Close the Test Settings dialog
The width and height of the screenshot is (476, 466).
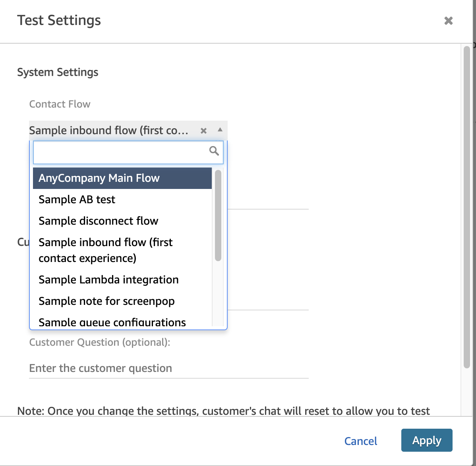pyautogui.click(x=448, y=21)
